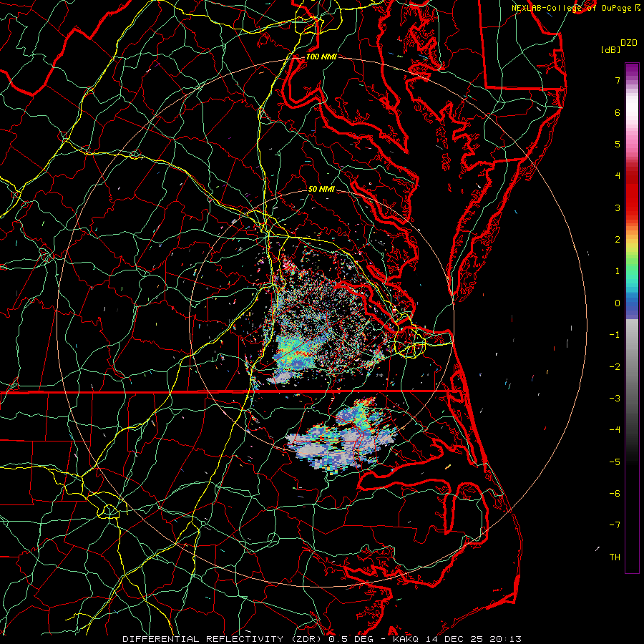
Task: Click the -7 tick label on the scale
Action: pyautogui.click(x=615, y=525)
